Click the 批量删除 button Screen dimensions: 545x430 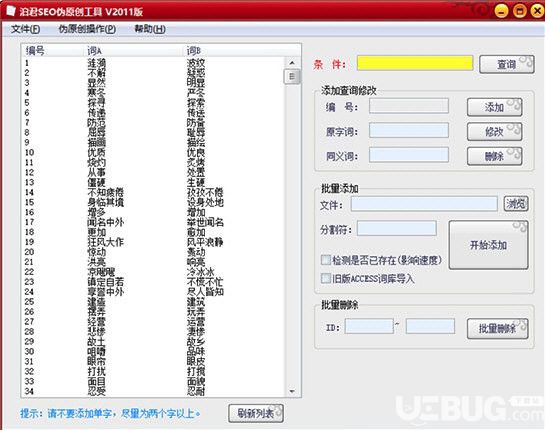click(498, 328)
